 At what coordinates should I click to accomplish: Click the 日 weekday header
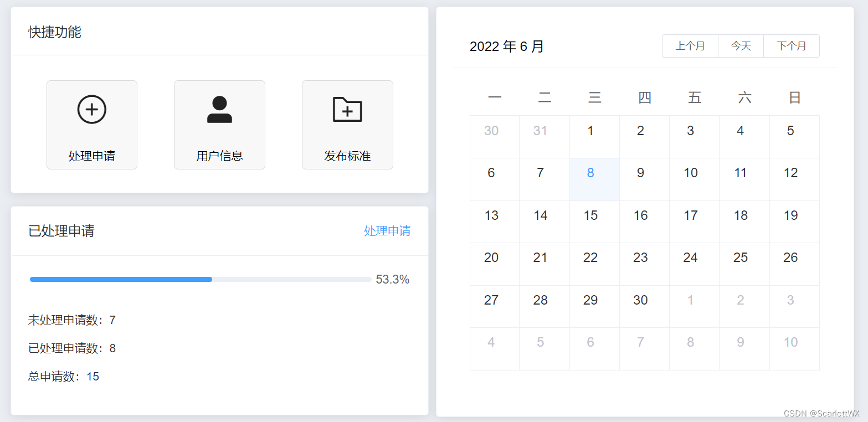click(794, 97)
